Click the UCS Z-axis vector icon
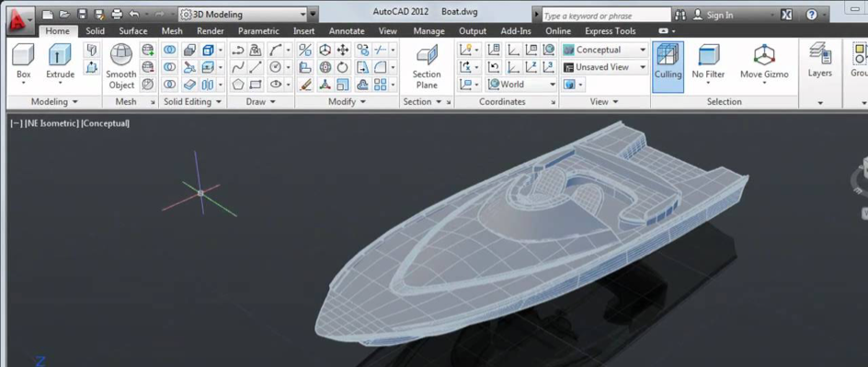 531,67
